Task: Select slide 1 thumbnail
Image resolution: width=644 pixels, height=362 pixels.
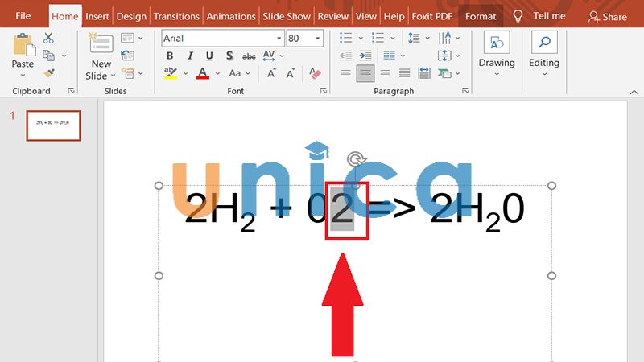Action: 53,125
